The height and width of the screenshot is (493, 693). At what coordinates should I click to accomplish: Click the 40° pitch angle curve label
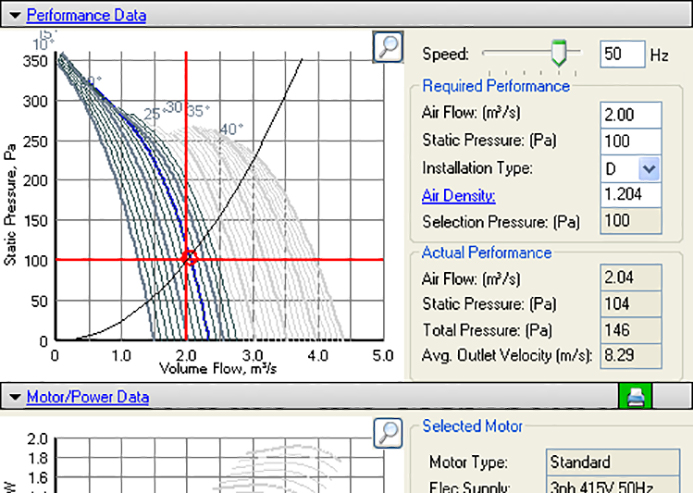pos(231,129)
